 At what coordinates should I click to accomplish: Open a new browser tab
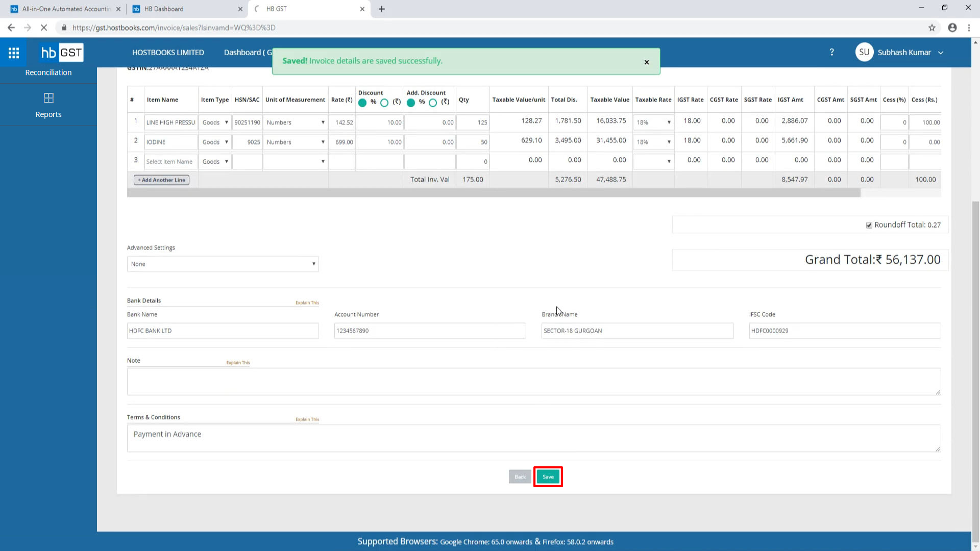[x=382, y=9]
